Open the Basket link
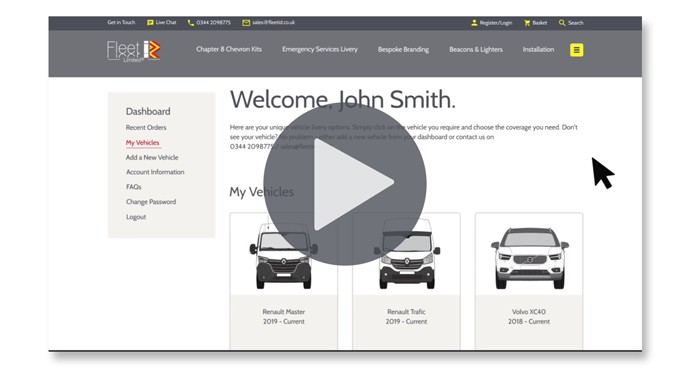This screenshot has width=690, height=368. [540, 23]
